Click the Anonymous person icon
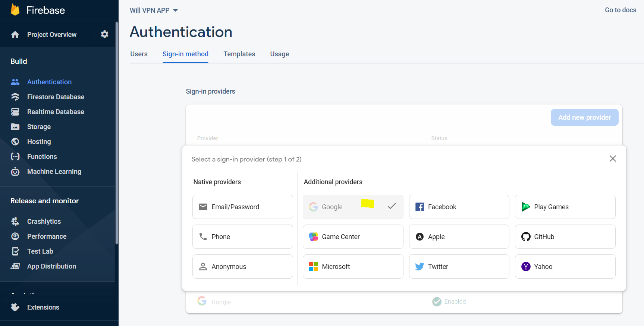The width and height of the screenshot is (644, 326). coord(203,266)
